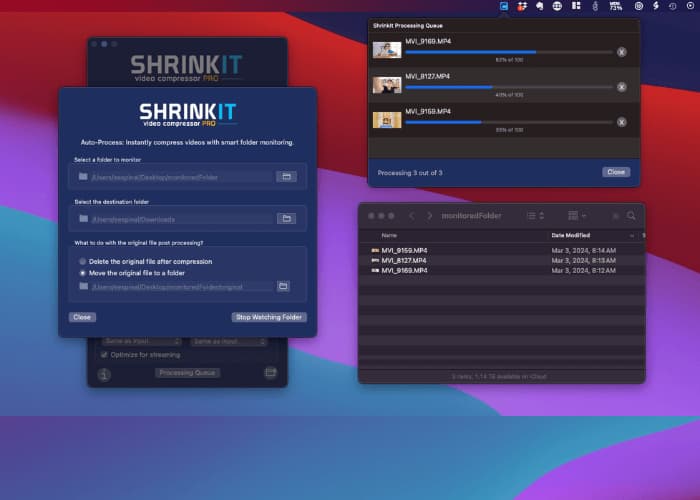Open Finder search with the magnifier icon
The height and width of the screenshot is (500, 700).
[631, 216]
